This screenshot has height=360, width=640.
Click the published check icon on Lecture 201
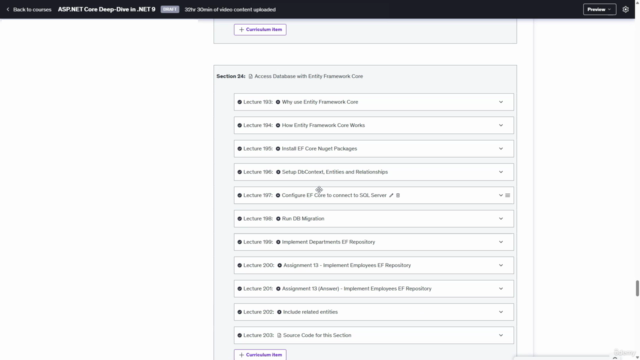tap(240, 289)
